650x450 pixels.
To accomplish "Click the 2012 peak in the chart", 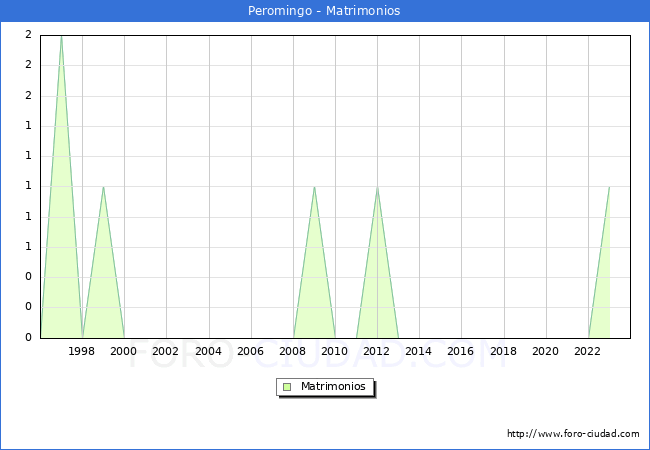I will click(377, 187).
